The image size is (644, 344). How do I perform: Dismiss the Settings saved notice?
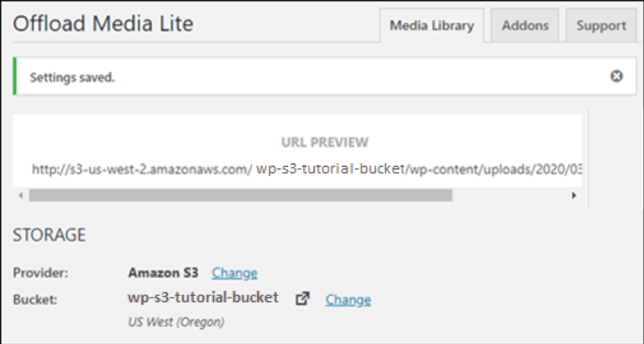(616, 77)
